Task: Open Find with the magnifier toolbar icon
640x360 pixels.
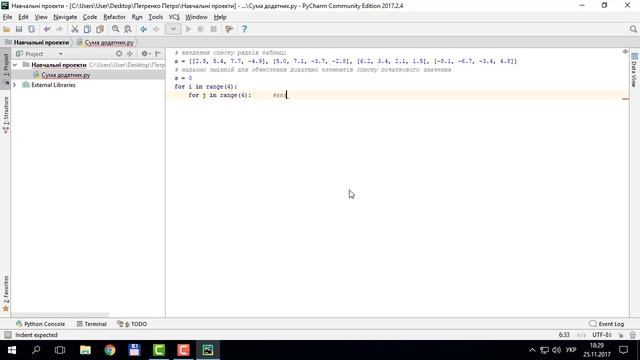Action: [x=116, y=29]
